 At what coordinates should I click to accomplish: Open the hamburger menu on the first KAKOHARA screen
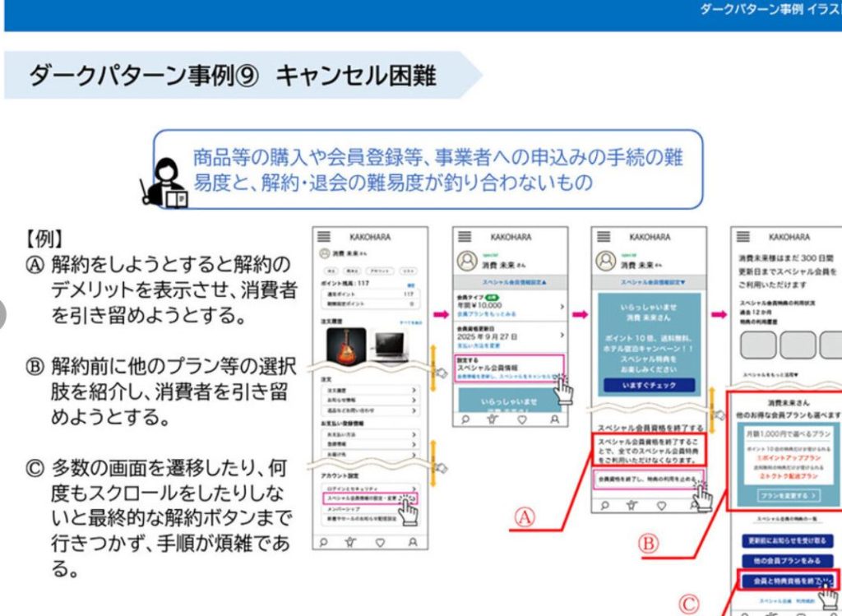click(x=325, y=237)
